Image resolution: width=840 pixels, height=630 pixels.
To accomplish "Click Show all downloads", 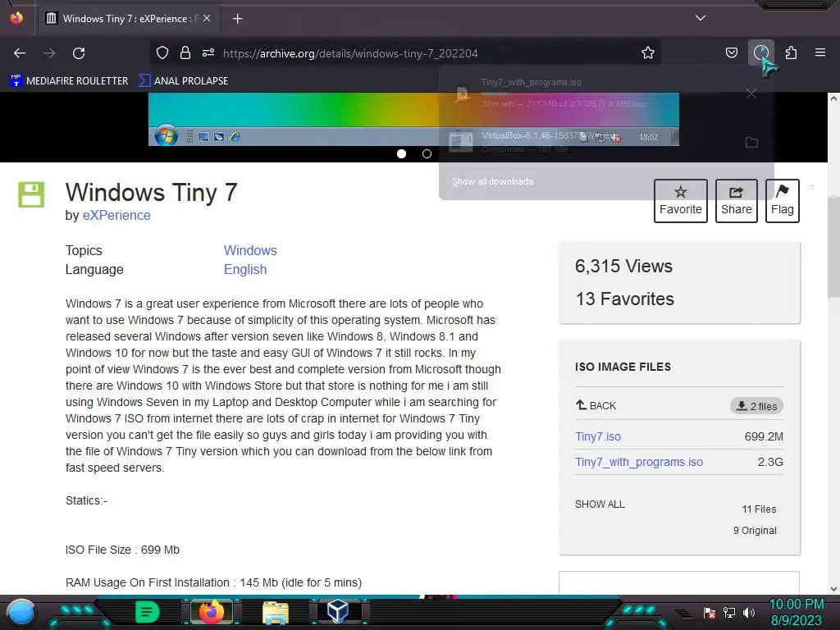I will pos(492,181).
